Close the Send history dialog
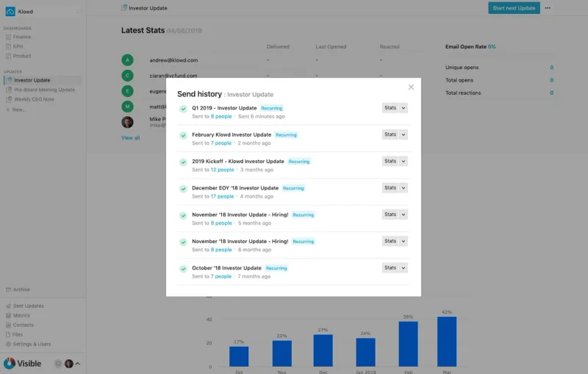This screenshot has width=588, height=374. [x=411, y=87]
